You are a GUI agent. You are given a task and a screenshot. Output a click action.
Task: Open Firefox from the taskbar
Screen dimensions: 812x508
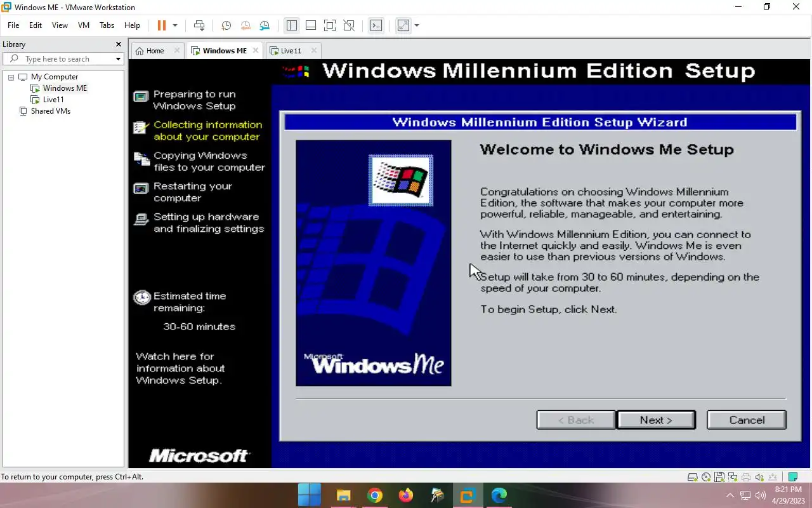405,495
